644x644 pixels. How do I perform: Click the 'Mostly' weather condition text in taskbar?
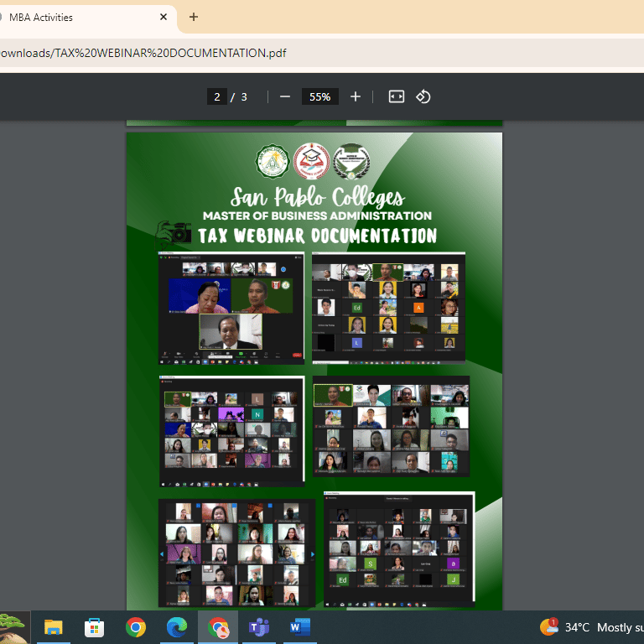tap(614, 627)
